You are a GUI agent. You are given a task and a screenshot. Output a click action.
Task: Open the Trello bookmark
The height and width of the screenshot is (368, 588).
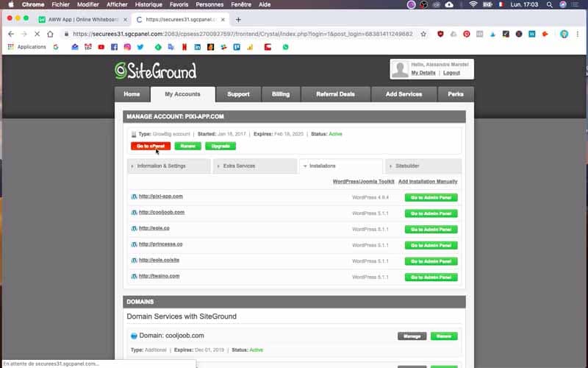[x=237, y=47]
